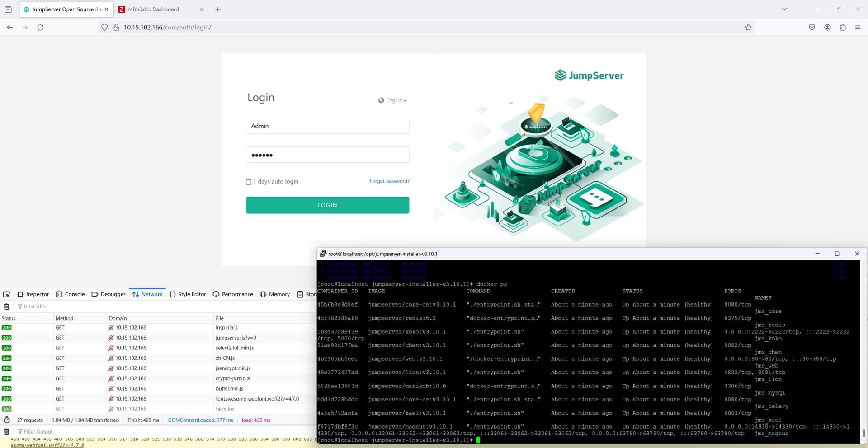Click the JumpServer logo
Viewport: 868px width, 448px height.
(589, 75)
